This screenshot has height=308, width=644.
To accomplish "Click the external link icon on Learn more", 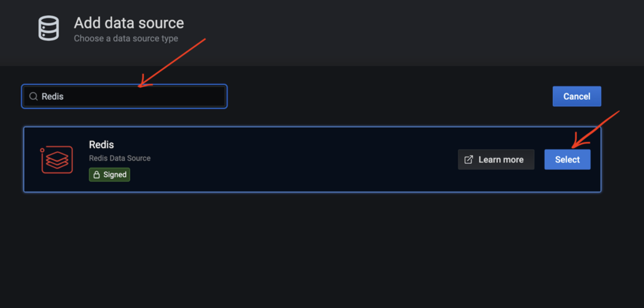I will click(x=469, y=160).
